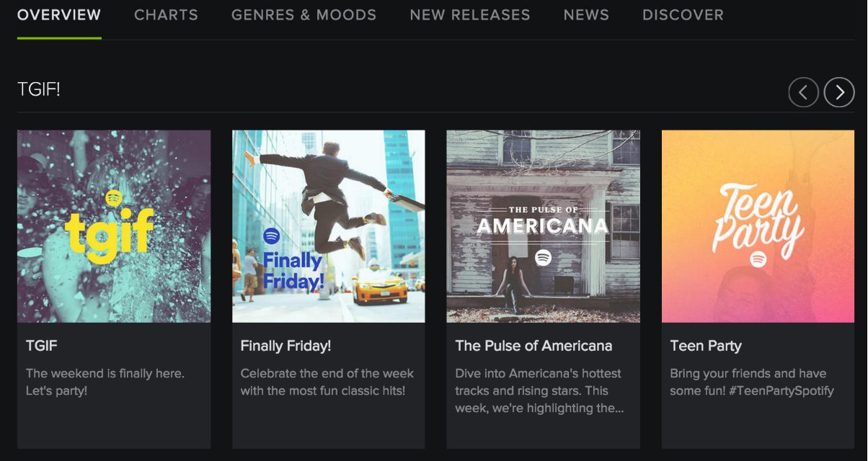Click the right arrow to see more TGIF playlists
The image size is (868, 461).
[x=838, y=92]
